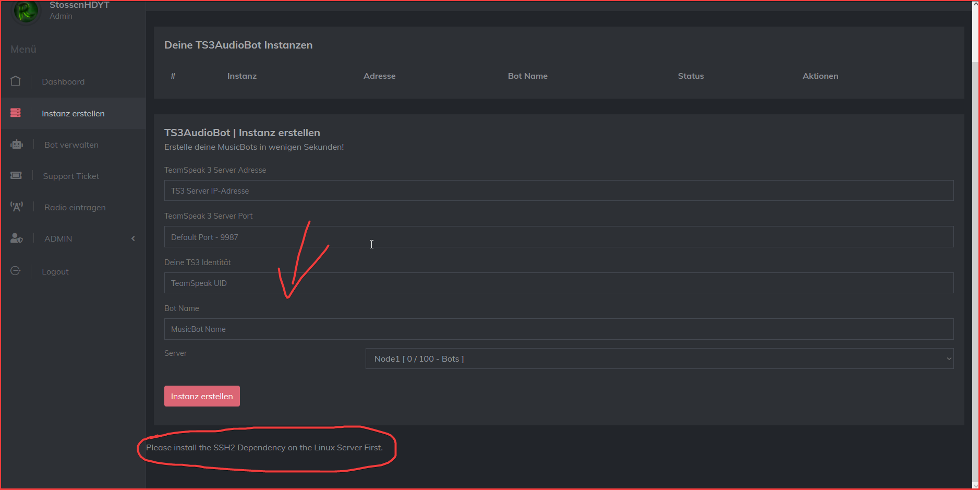Click the Dashboard home icon

(16, 81)
